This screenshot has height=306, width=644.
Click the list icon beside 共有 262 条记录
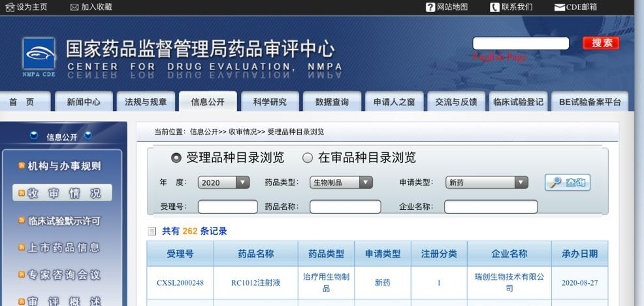152,231
